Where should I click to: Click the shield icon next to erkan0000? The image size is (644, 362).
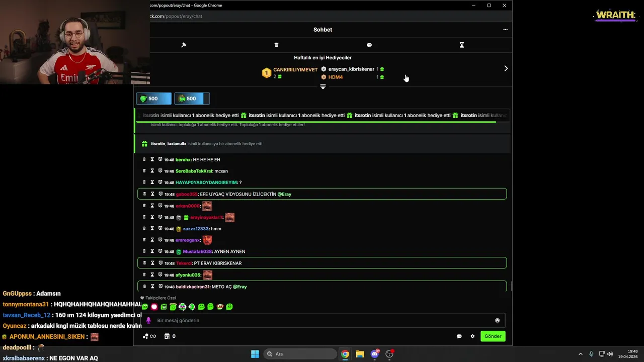pyautogui.click(x=160, y=206)
